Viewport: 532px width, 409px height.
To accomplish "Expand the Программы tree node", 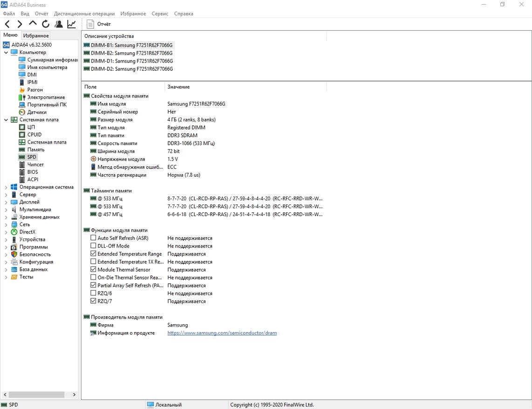I will (x=6, y=247).
